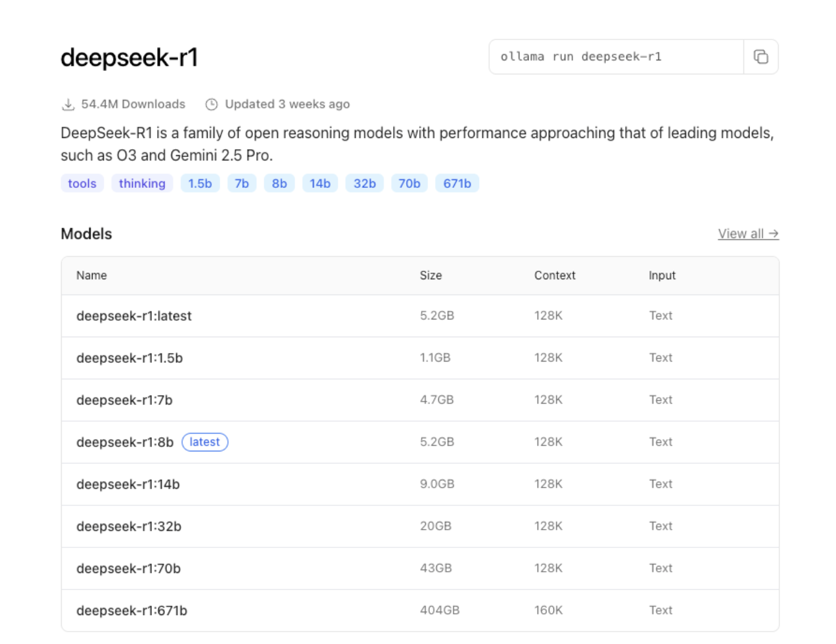Click the Input column header

[662, 275]
